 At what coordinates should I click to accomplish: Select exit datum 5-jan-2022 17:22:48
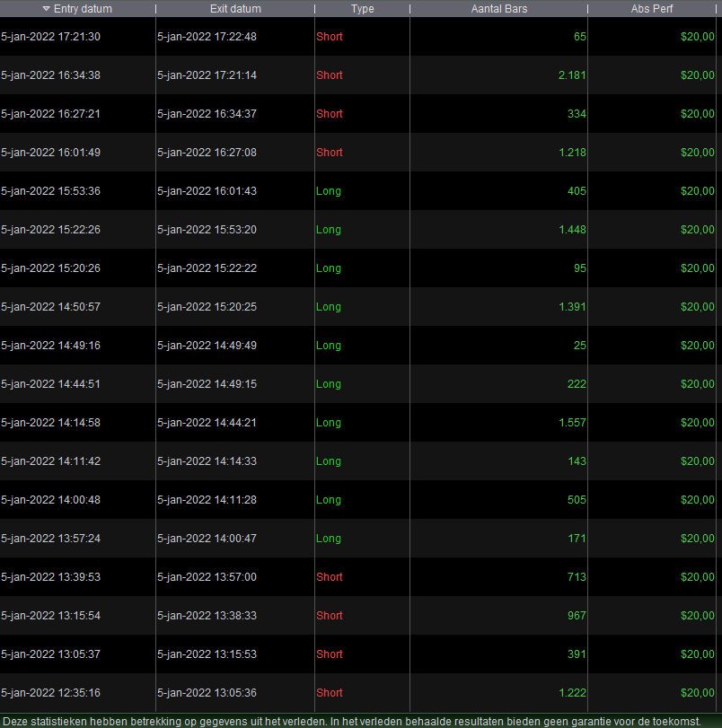pos(207,37)
